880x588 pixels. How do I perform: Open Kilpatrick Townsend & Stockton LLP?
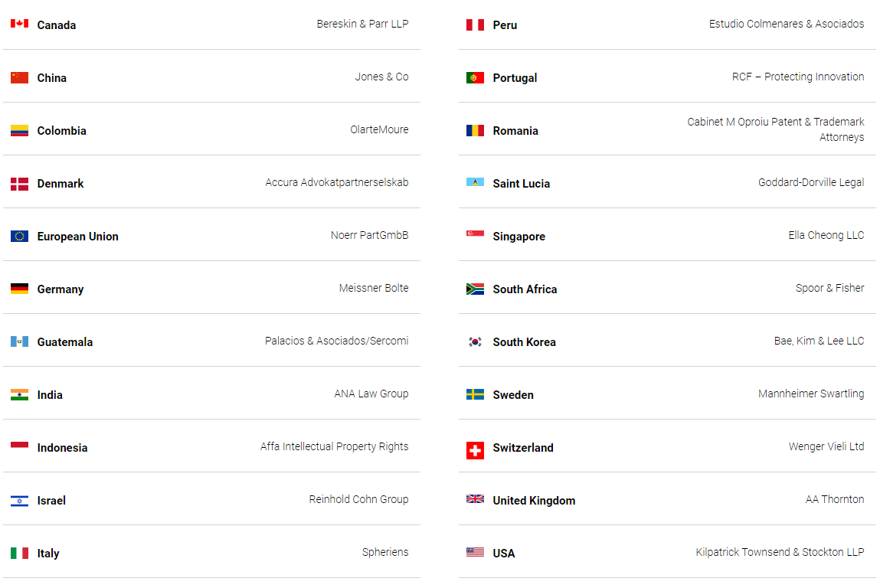[780, 552]
